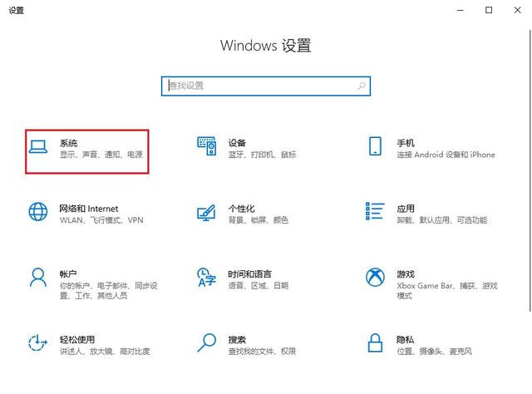Open the 隐私 padlock icon
This screenshot has width=532, height=394.
click(x=375, y=342)
